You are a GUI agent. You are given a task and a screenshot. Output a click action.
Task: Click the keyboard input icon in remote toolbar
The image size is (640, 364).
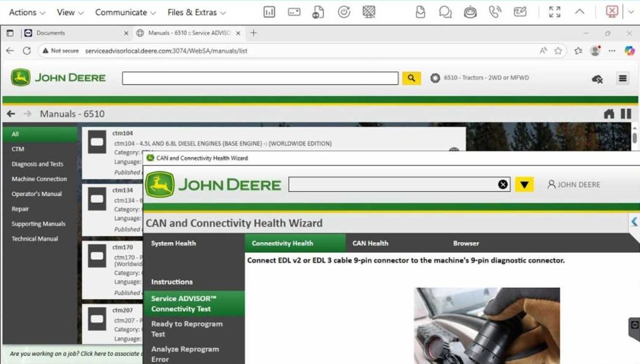click(x=294, y=12)
